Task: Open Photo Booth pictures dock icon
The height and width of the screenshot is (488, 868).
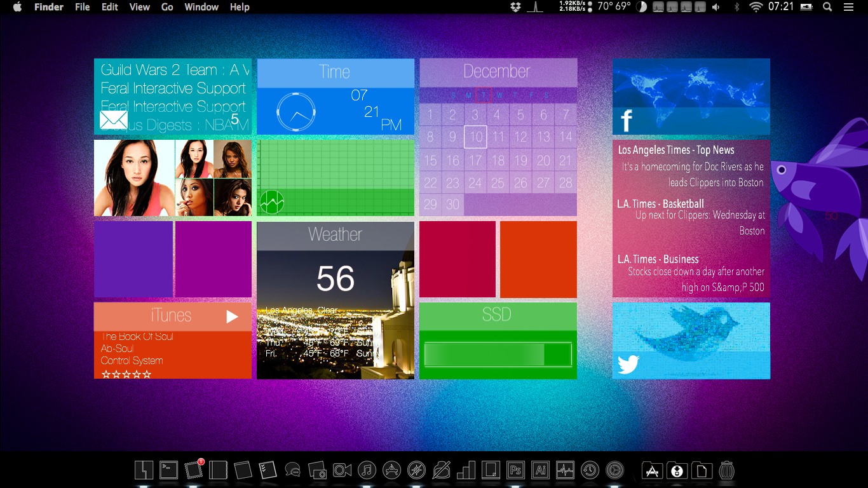Action: (317, 470)
